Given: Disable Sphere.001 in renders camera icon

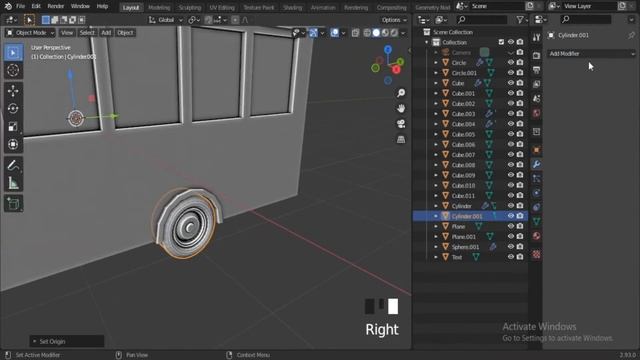Looking at the screenshot, I should pyautogui.click(x=520, y=247).
